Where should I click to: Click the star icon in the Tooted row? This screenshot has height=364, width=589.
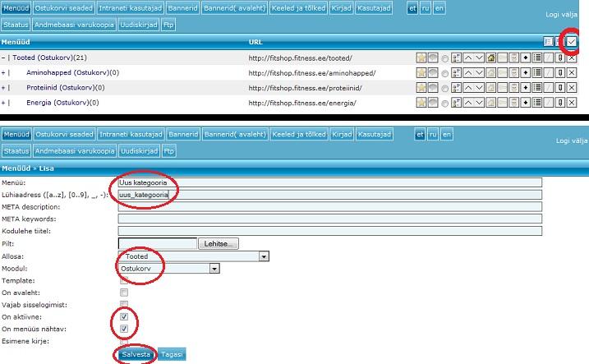coord(421,58)
